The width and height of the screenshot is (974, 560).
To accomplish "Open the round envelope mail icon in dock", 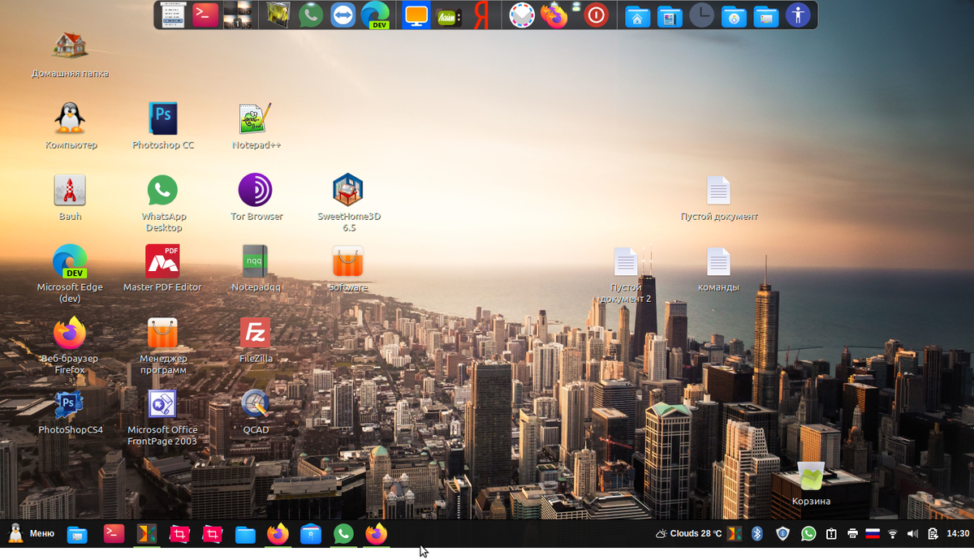I will coord(522,15).
